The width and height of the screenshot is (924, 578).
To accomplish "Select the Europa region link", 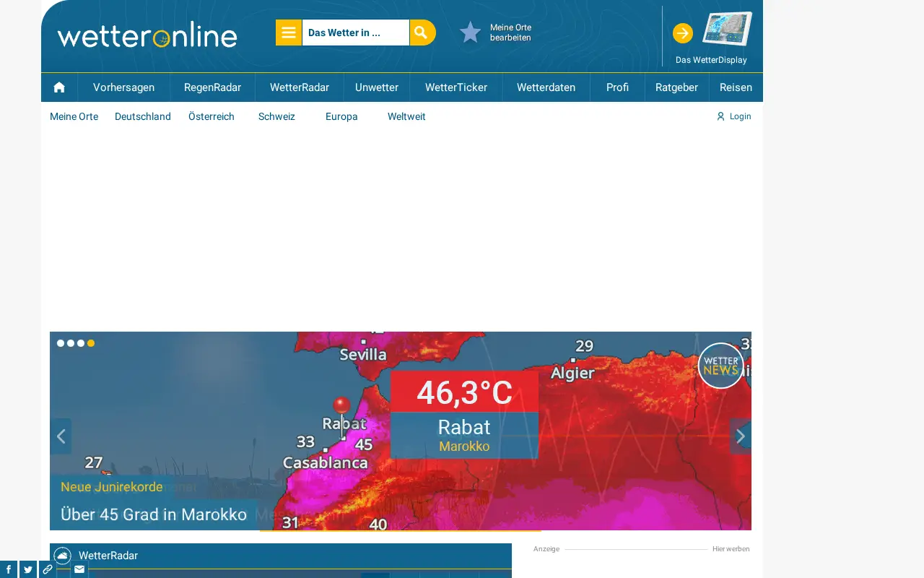I will coord(341,116).
